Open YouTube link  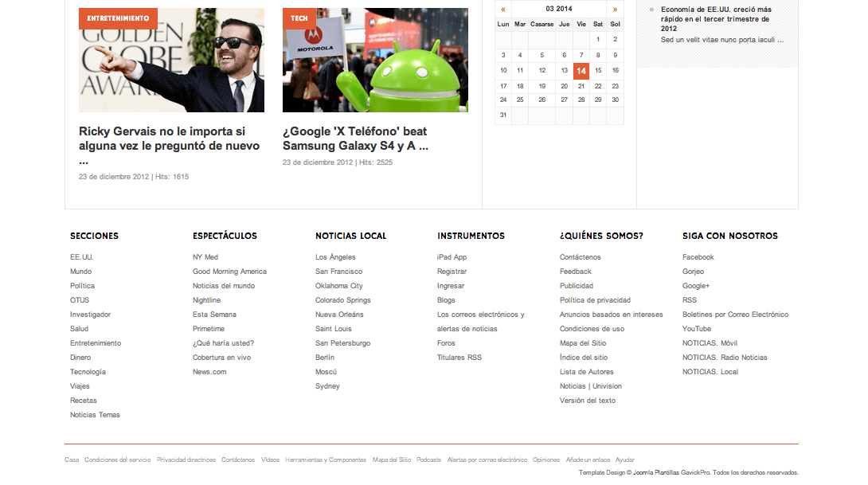[697, 329]
